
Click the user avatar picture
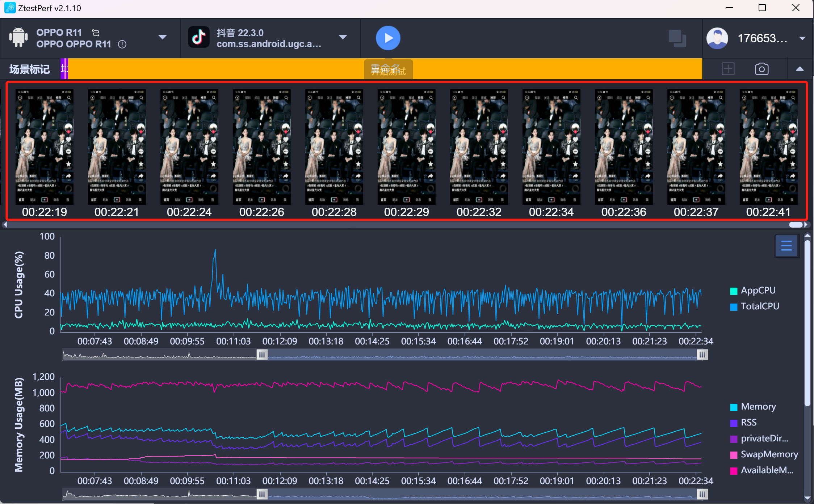tap(717, 38)
